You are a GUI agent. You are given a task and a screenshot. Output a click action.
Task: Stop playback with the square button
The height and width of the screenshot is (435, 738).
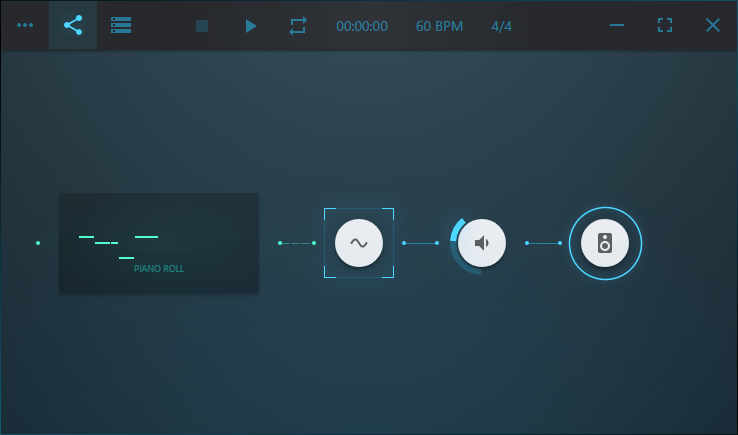[x=202, y=25]
